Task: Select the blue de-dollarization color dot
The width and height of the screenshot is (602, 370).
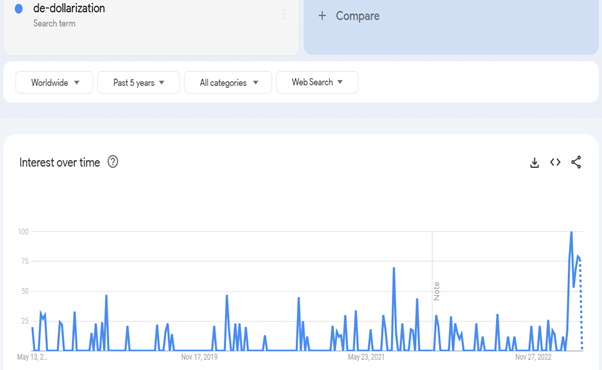Action: click(x=18, y=8)
